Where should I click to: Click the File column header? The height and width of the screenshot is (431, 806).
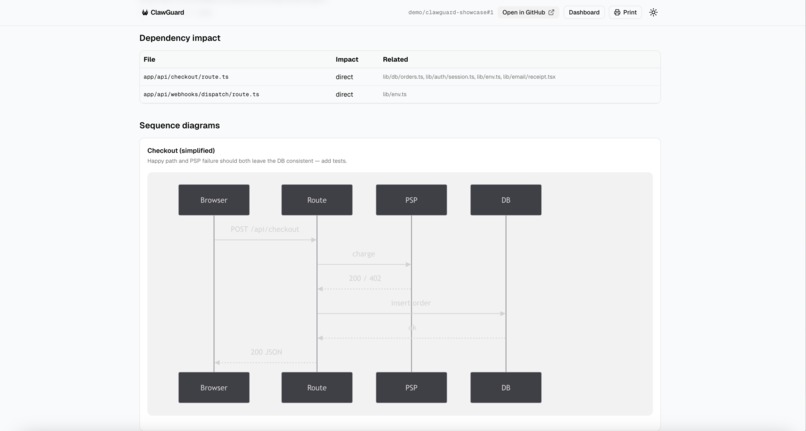click(150, 60)
